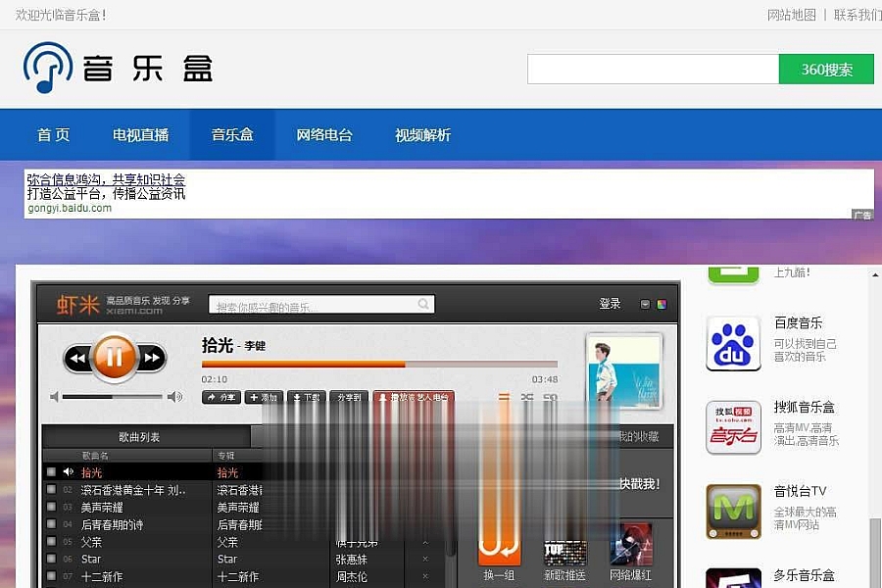882x588 pixels.
Task: Select song 后青春期的诗 in the list
Action: click(112, 525)
